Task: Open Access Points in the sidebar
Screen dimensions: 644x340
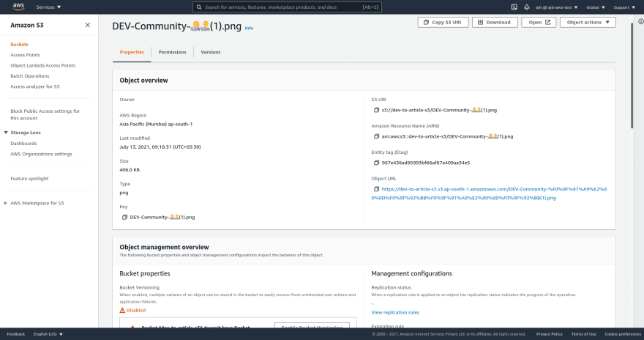Action: click(25, 55)
